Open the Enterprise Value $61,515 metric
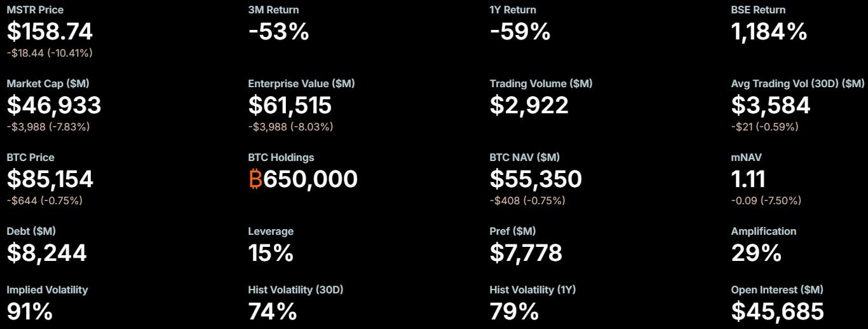 (290, 106)
